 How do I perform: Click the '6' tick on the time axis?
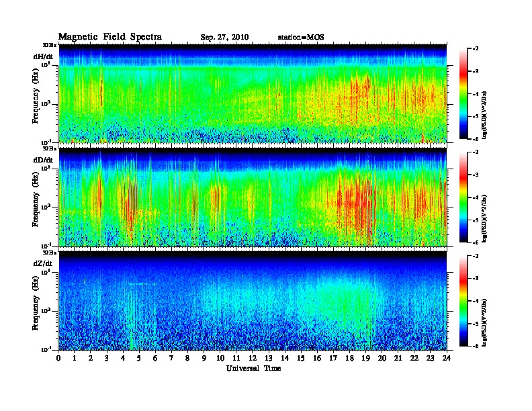(x=155, y=359)
